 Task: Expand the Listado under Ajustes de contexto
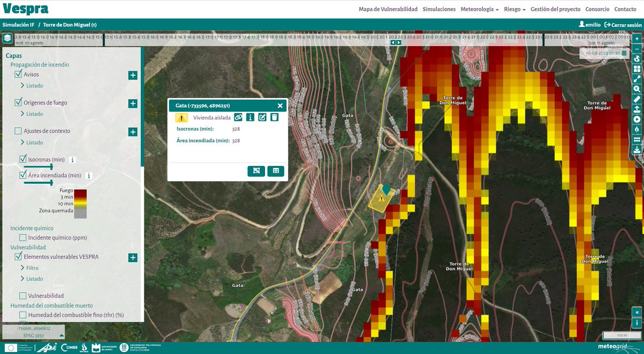tap(32, 142)
